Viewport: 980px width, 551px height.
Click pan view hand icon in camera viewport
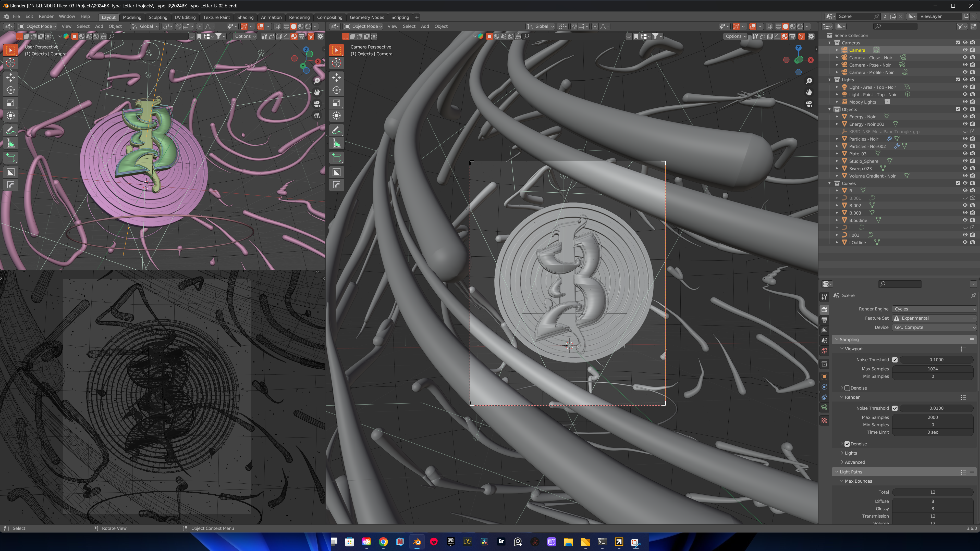(x=809, y=92)
